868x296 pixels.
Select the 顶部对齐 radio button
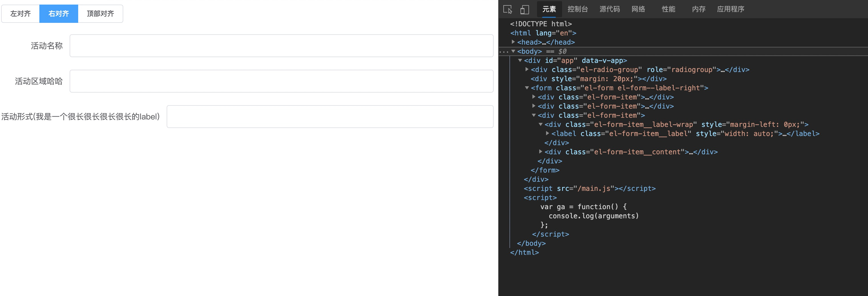pyautogui.click(x=100, y=14)
